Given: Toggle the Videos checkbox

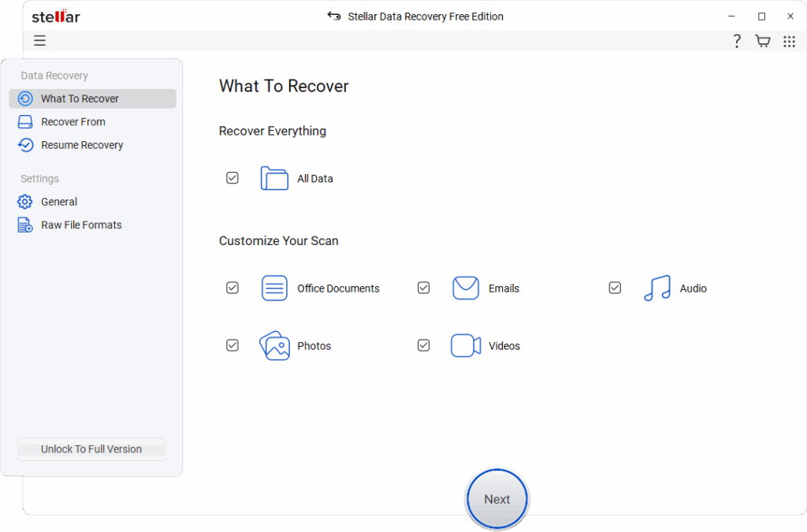Looking at the screenshot, I should (x=423, y=345).
